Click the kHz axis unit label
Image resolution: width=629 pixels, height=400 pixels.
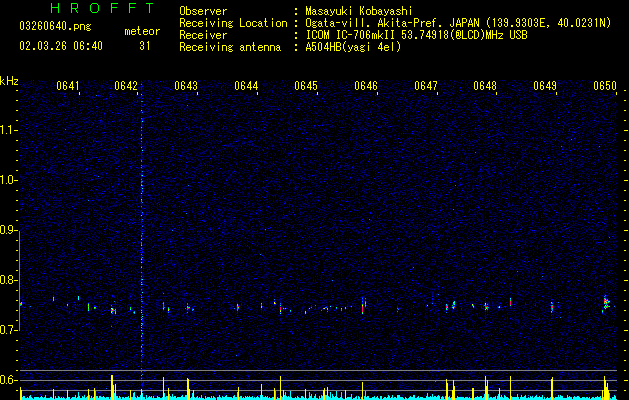tap(9, 81)
